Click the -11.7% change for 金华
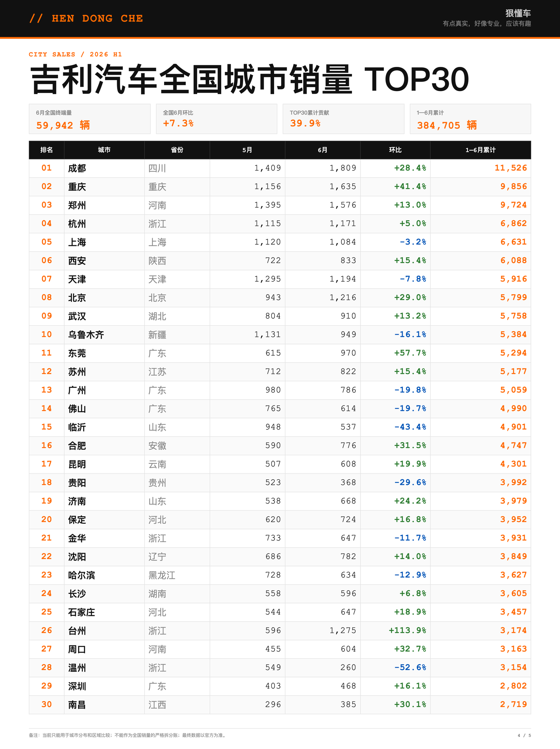 (410, 538)
